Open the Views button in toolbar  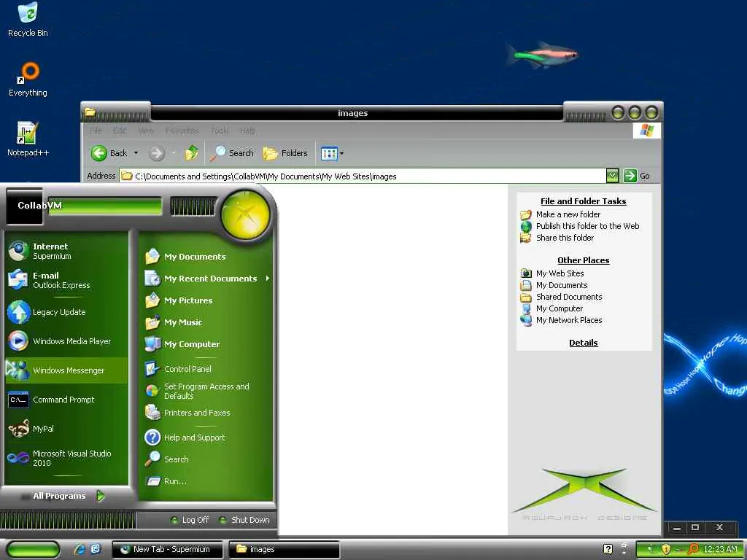(x=329, y=153)
